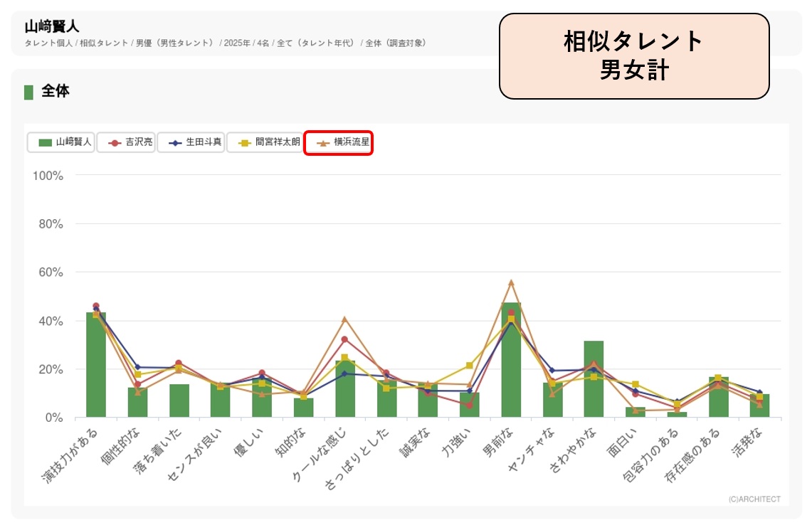Click 吉沢亮 circle point at 演技力がある
Viewport: 812px width, 530px height.
pyautogui.click(x=96, y=306)
